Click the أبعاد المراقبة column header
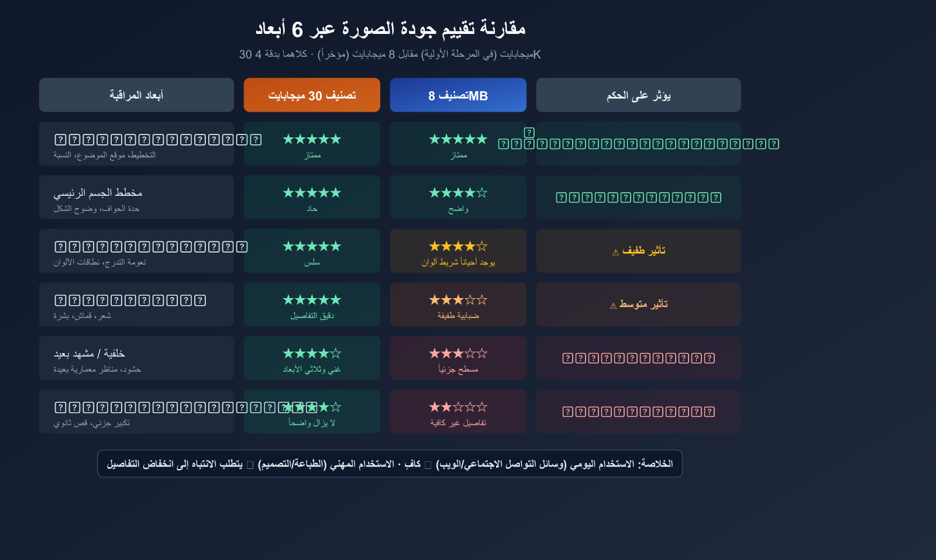Image resolution: width=936 pixels, height=560 pixels. click(x=136, y=95)
